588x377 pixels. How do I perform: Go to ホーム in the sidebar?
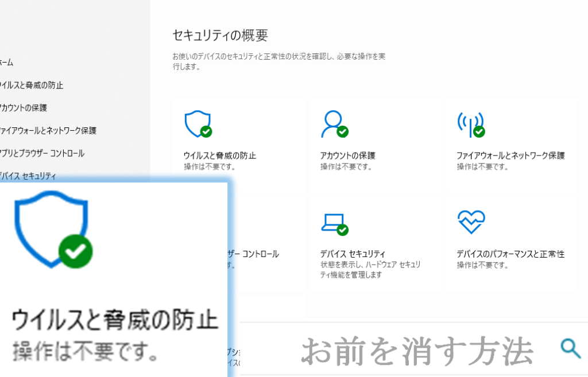click(x=6, y=63)
